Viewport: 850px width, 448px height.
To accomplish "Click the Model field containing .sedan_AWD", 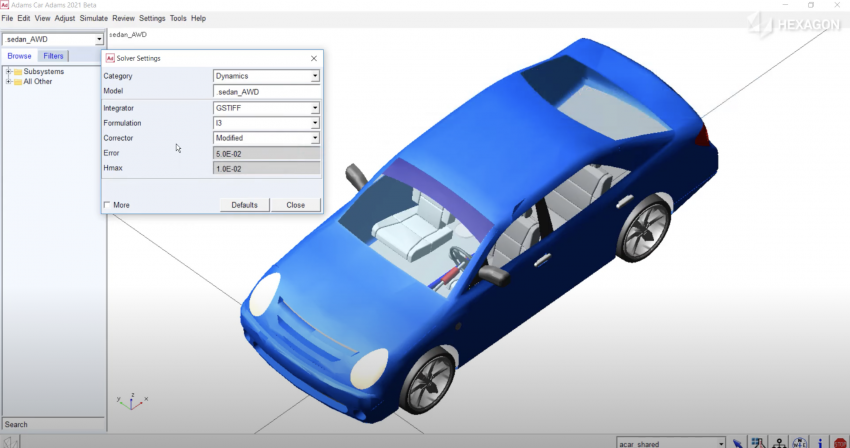I will click(x=266, y=92).
